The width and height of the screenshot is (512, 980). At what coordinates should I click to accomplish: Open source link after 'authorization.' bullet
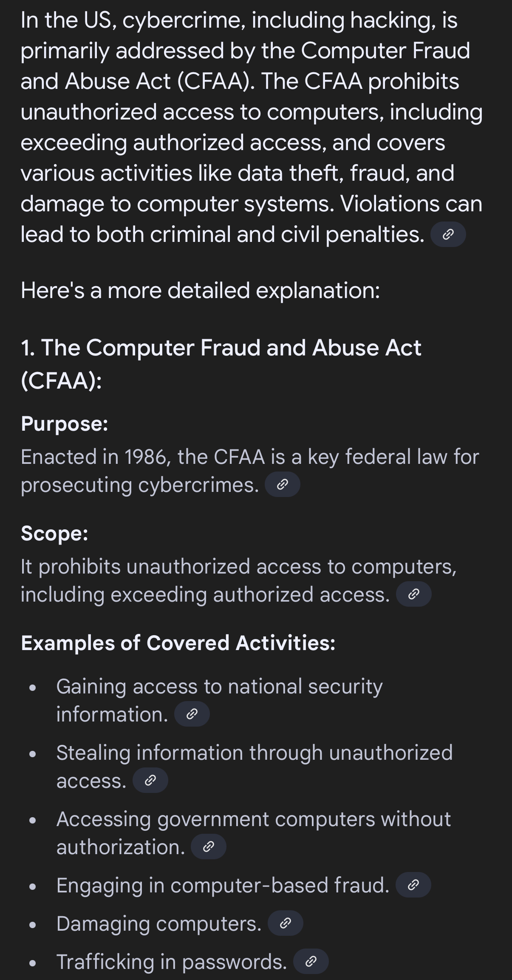click(x=209, y=846)
